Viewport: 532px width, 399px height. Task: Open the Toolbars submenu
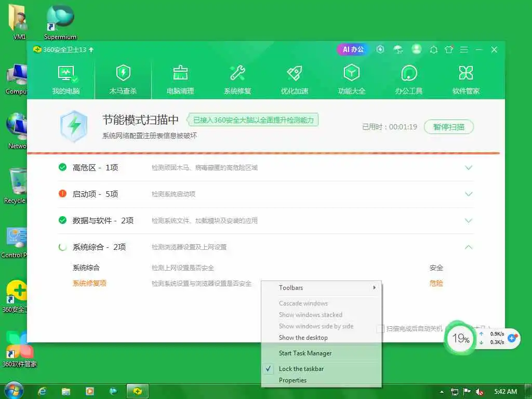click(x=321, y=288)
